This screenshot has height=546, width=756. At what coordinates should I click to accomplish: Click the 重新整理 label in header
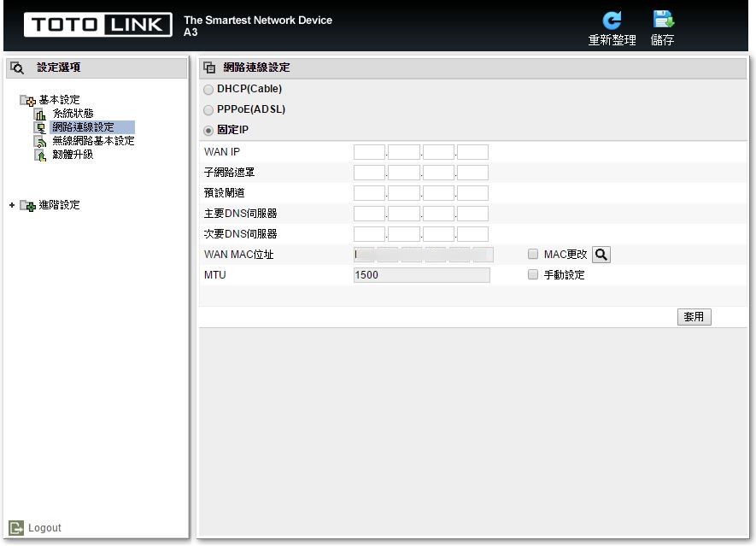coord(612,40)
